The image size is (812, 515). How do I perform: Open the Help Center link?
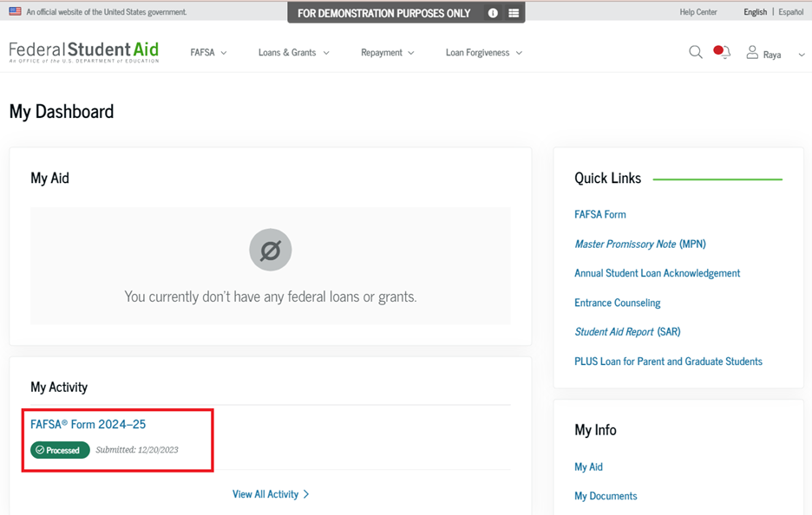pyautogui.click(x=697, y=12)
